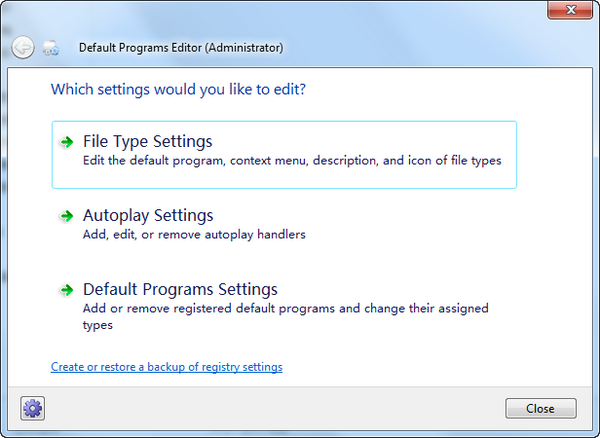This screenshot has width=600, height=438.
Task: Open 'Create or restore a backup of registry settings'
Action: click(167, 367)
